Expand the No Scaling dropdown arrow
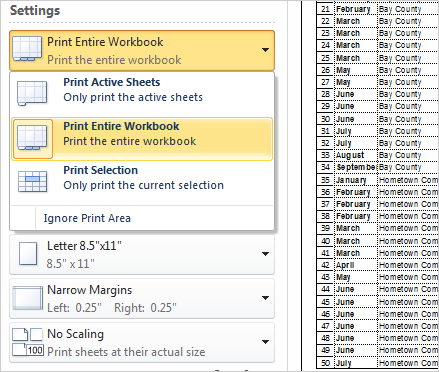 coord(265,342)
